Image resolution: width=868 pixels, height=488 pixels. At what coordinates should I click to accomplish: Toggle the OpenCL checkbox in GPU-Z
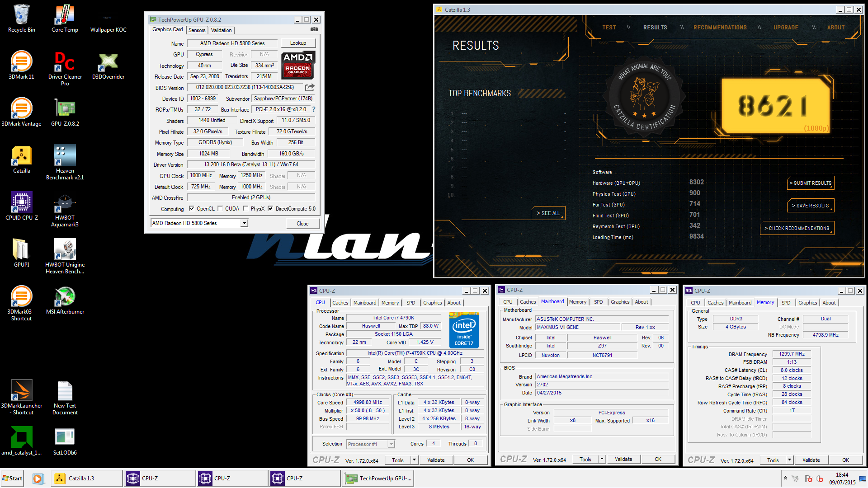click(x=192, y=209)
